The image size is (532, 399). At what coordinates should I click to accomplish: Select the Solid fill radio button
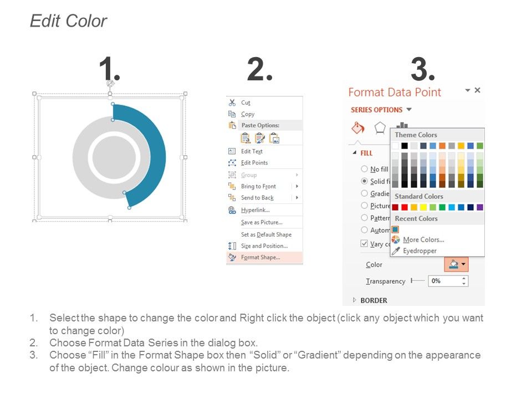pos(364,181)
